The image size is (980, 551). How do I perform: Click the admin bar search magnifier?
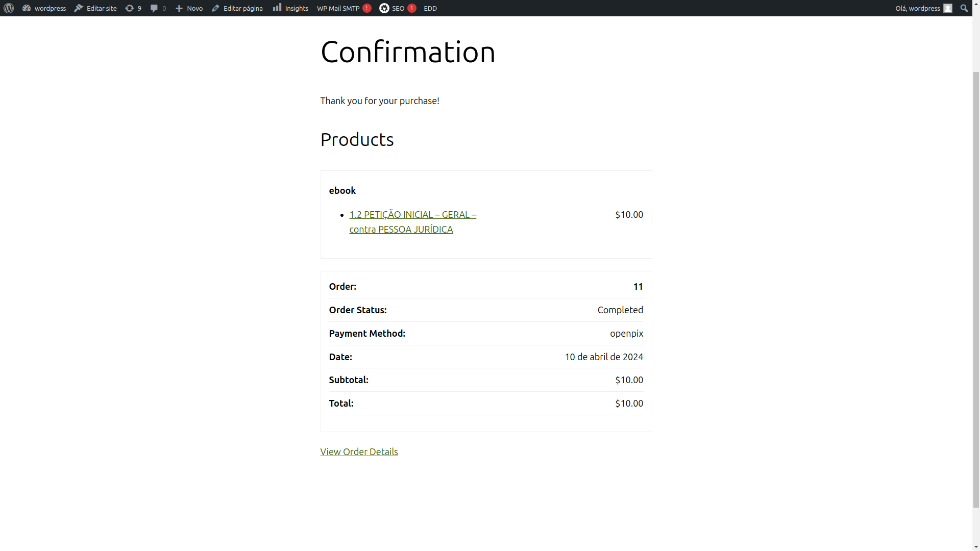point(964,8)
